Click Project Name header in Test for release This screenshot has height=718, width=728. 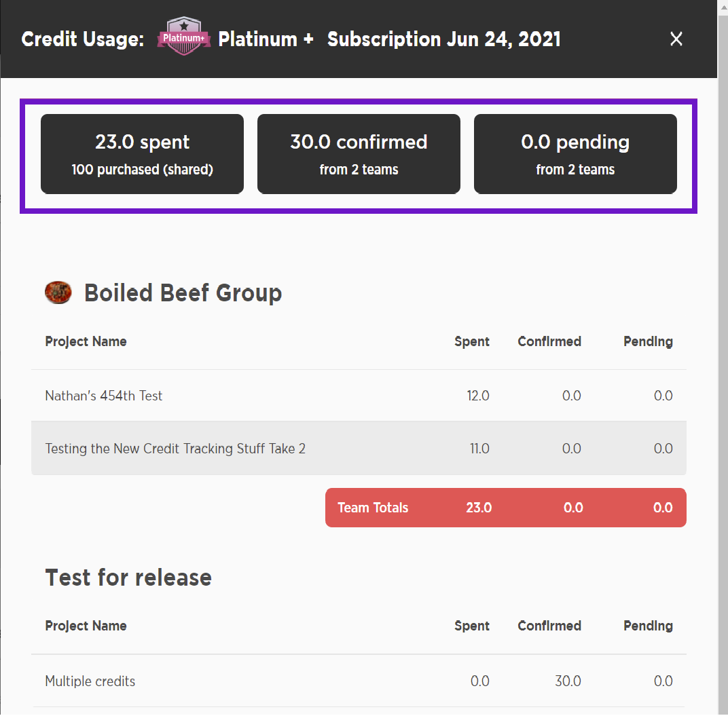86,626
